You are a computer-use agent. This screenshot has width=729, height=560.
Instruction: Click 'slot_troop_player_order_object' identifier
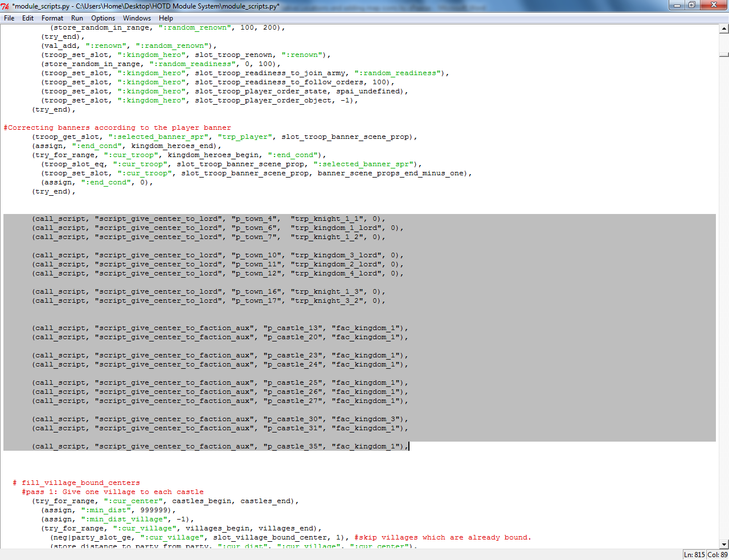pyautogui.click(x=263, y=100)
